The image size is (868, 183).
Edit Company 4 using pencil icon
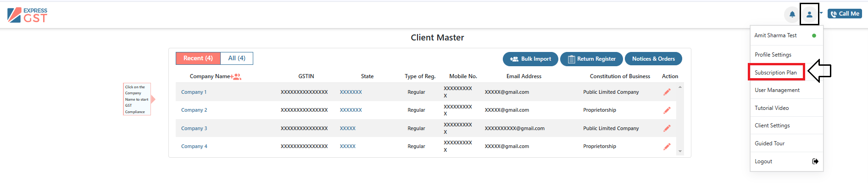point(667,147)
